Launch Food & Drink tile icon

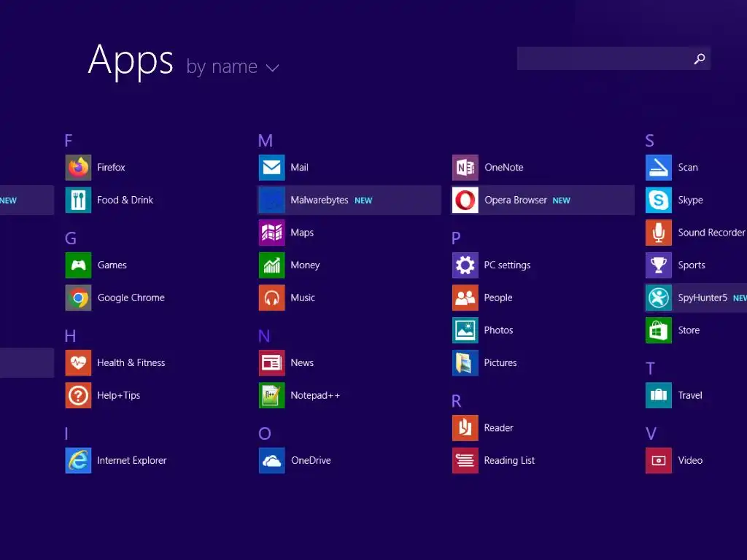(78, 200)
